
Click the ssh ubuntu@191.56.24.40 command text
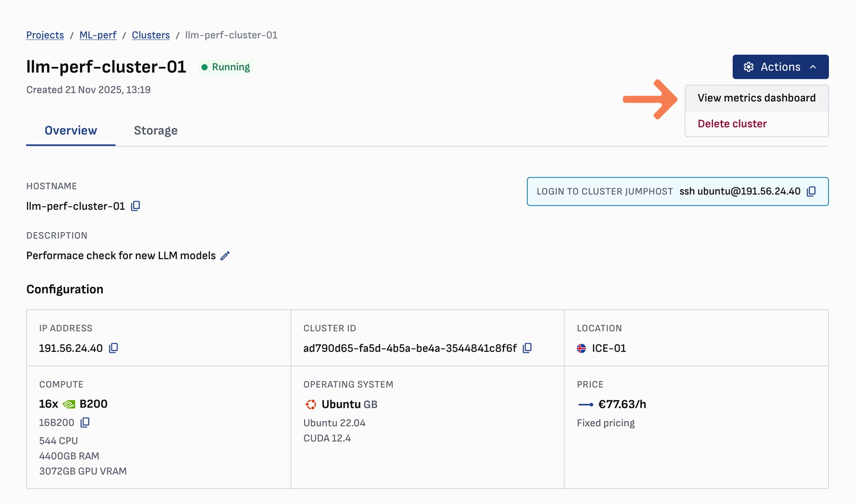click(x=740, y=191)
